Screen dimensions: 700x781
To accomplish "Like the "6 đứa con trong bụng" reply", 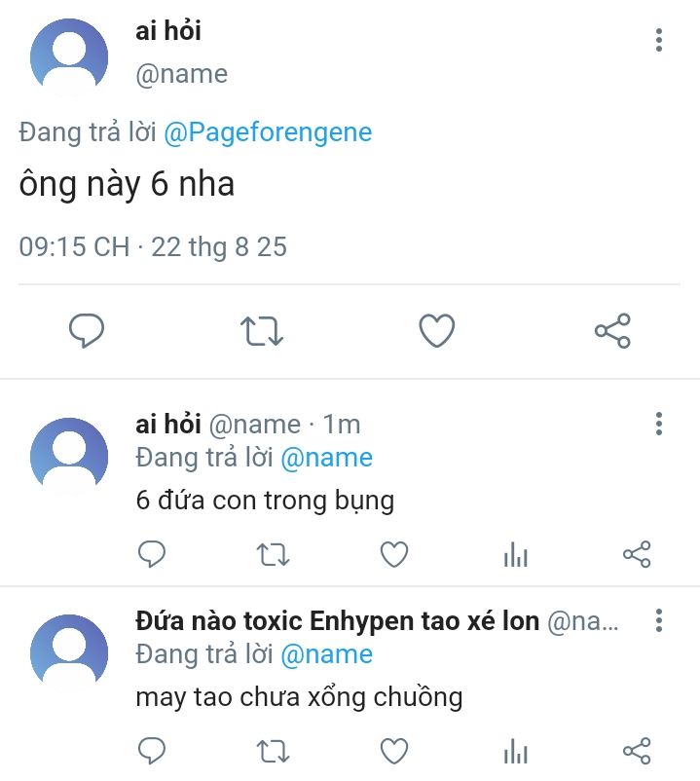I will pos(393,555).
